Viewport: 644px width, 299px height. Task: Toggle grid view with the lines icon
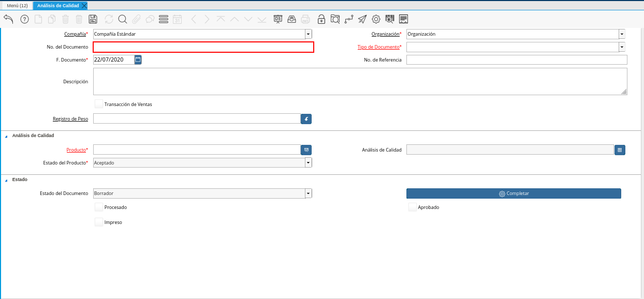pyautogui.click(x=164, y=19)
